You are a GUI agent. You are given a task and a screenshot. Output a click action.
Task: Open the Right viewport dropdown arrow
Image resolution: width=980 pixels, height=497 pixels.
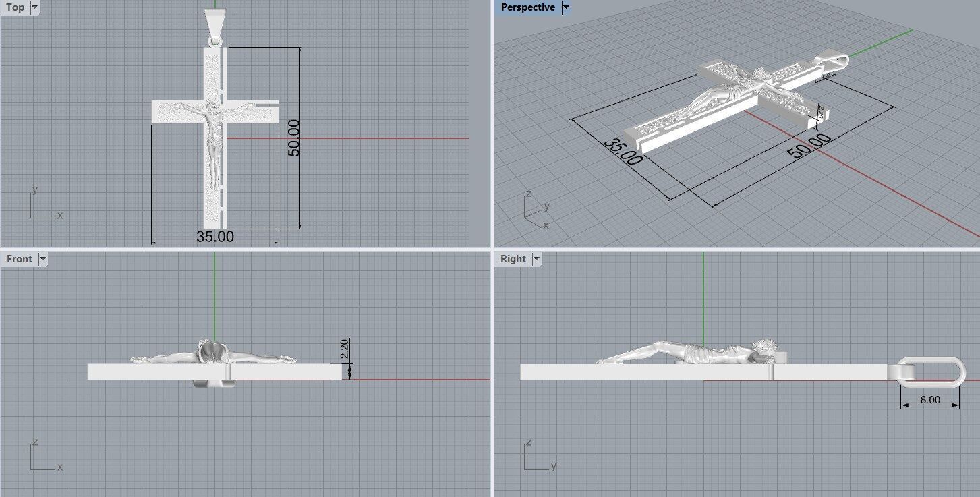pyautogui.click(x=536, y=259)
